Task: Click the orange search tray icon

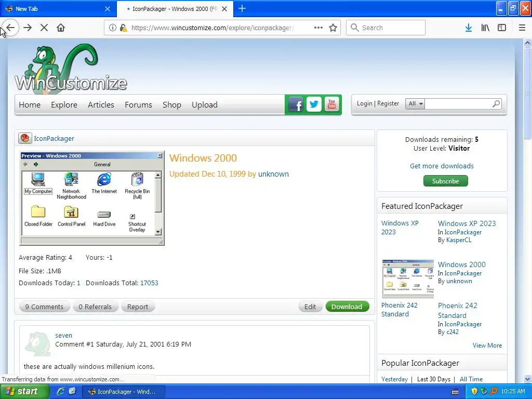Action: [x=494, y=392]
